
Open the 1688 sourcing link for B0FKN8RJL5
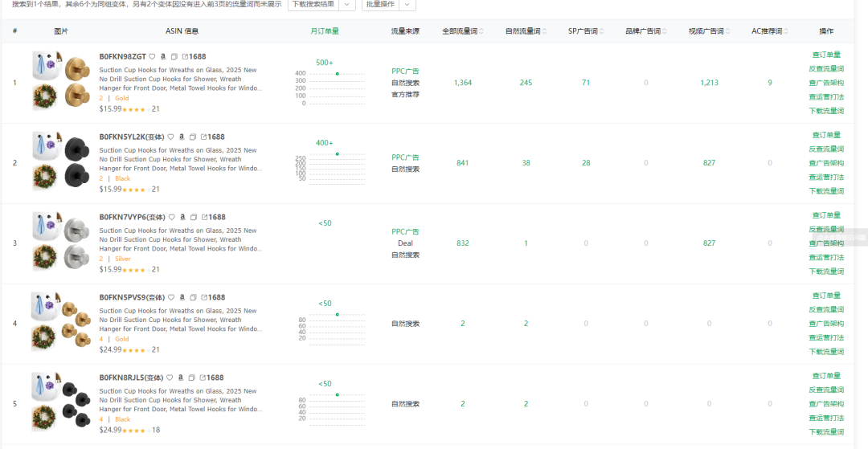[211, 378]
